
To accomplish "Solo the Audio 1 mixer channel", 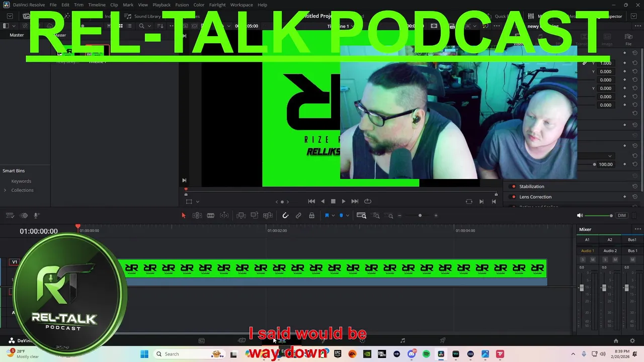I will pyautogui.click(x=583, y=259).
